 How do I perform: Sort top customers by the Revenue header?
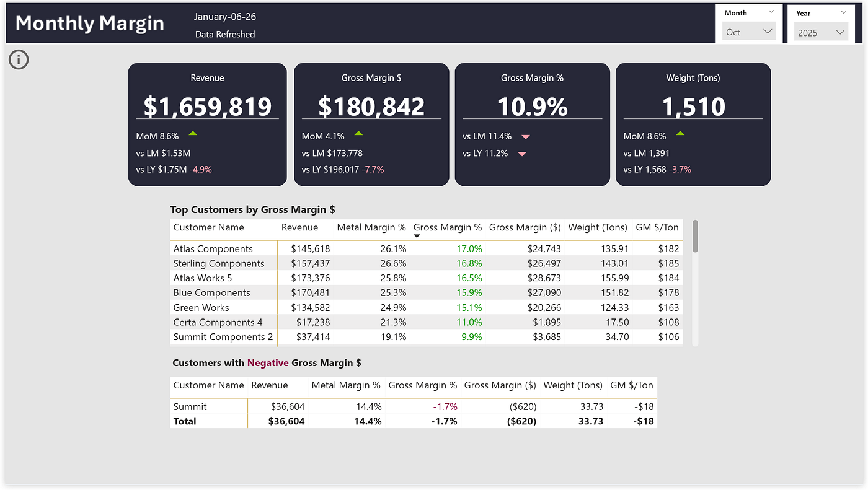click(x=299, y=227)
